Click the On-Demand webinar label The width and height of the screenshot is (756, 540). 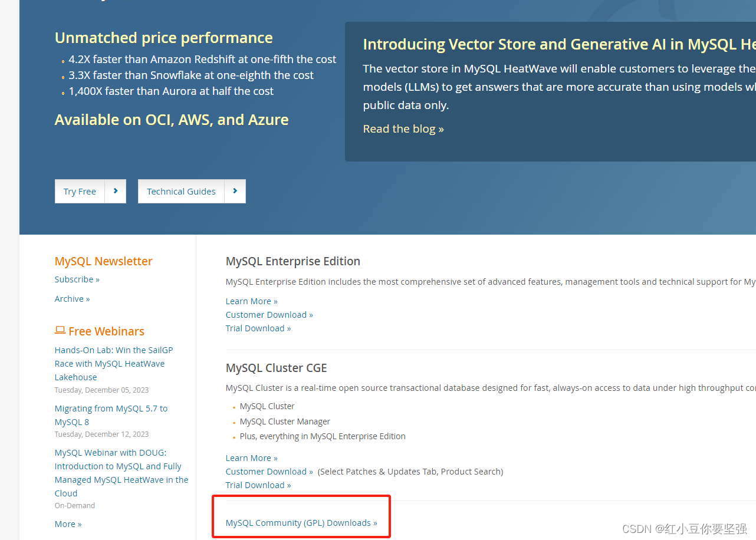pyautogui.click(x=75, y=506)
